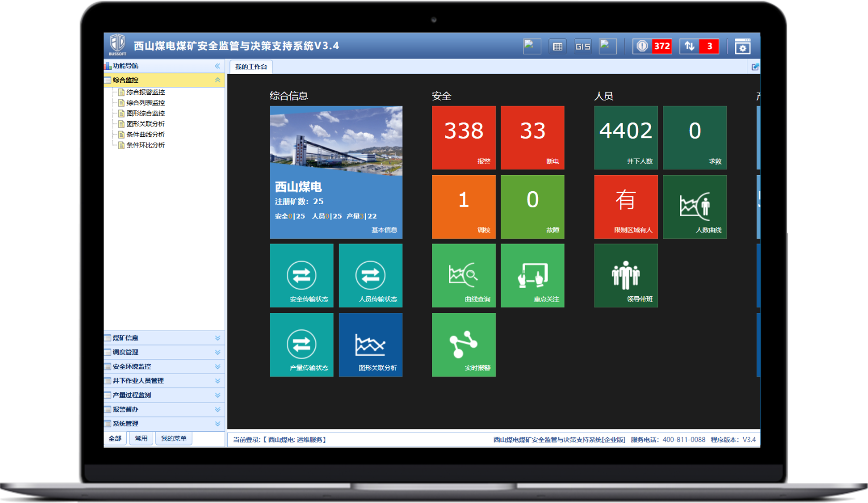Viewport: 868px width, 503px height.
Task: Click the 西山煤电 mine photo thumbnail
Action: tap(336, 140)
